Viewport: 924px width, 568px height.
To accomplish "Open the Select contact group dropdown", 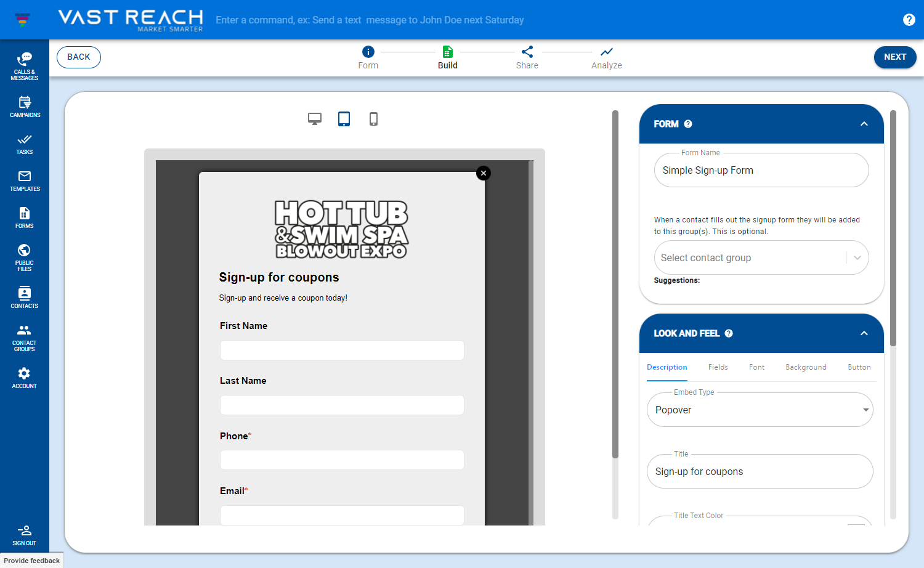I will coord(761,258).
